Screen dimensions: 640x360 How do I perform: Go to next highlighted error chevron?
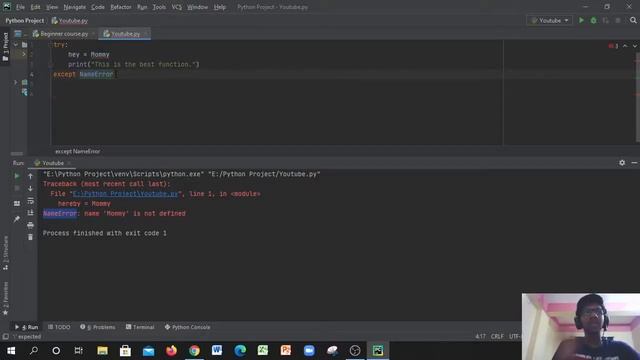(634, 46)
